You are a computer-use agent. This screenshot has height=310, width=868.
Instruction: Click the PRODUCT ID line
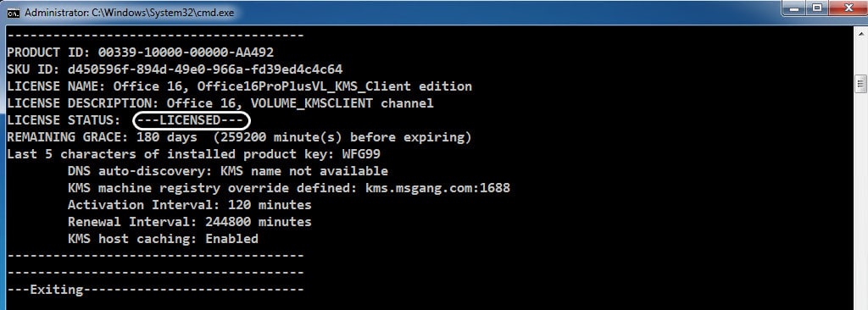(140, 53)
